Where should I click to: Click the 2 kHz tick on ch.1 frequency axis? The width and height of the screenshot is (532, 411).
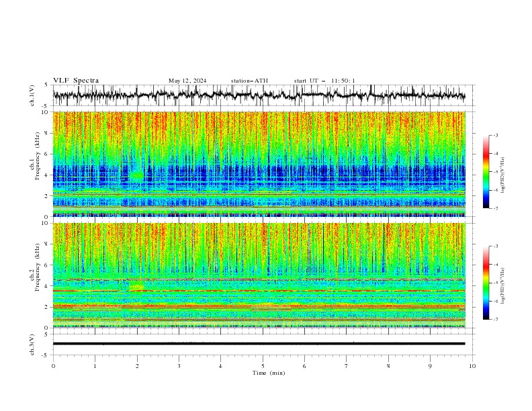[x=47, y=195]
